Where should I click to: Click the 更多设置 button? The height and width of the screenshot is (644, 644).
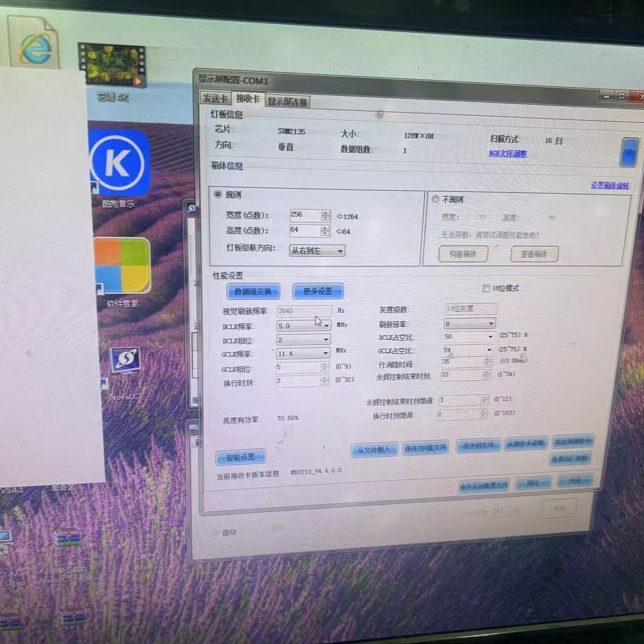coord(318,291)
